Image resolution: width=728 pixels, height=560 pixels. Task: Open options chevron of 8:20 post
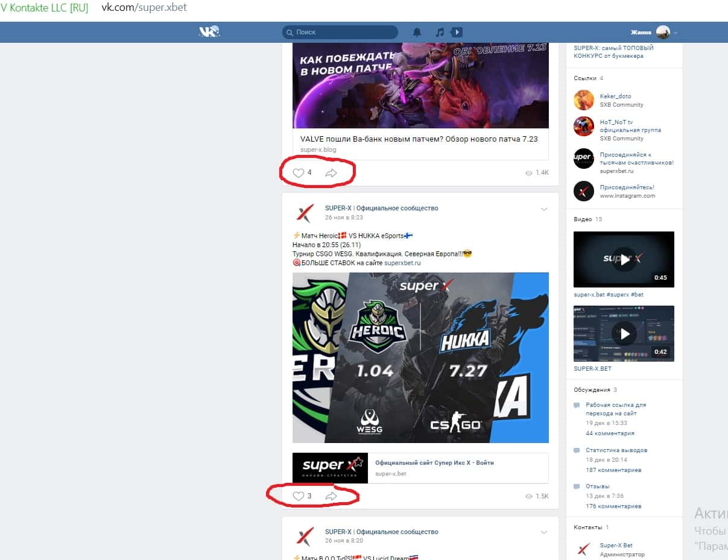[544, 533]
